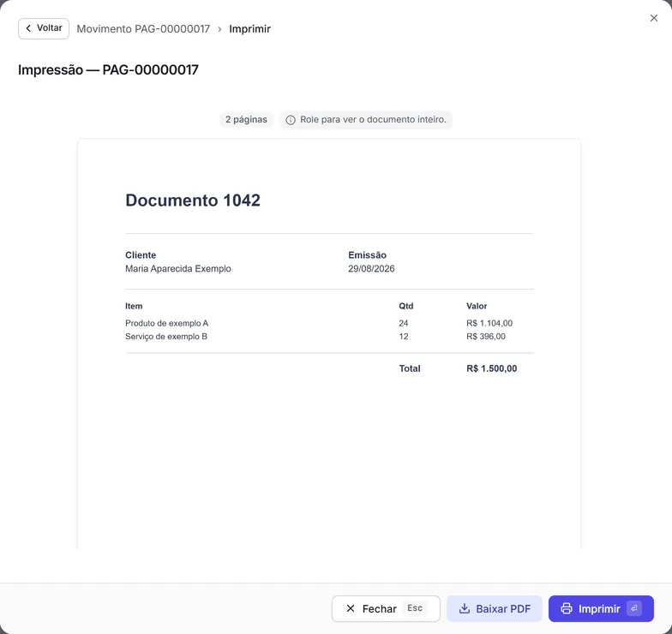Click the Valor column header
The height and width of the screenshot is (634, 672).
[477, 306]
